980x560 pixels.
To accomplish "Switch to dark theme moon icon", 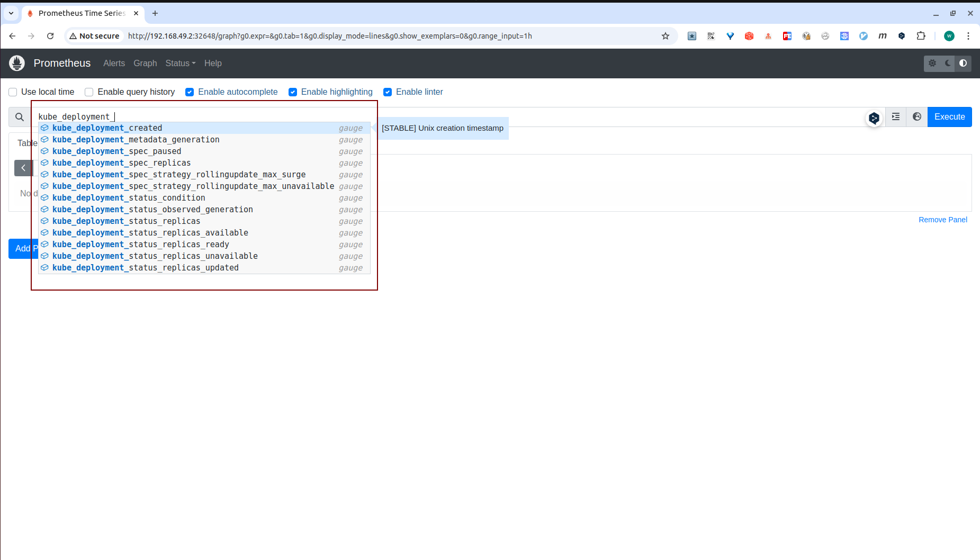I will [x=948, y=63].
